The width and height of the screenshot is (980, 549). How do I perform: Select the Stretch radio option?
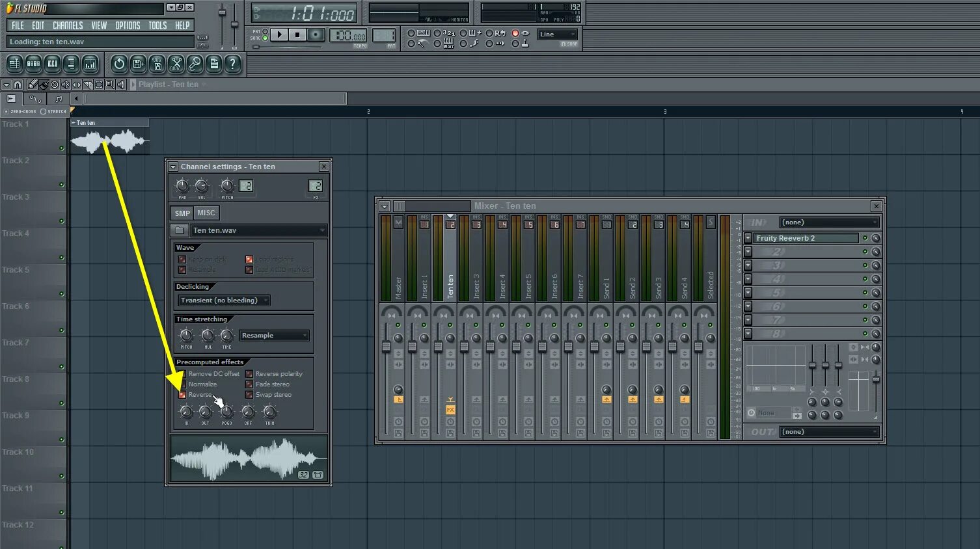[x=44, y=112]
